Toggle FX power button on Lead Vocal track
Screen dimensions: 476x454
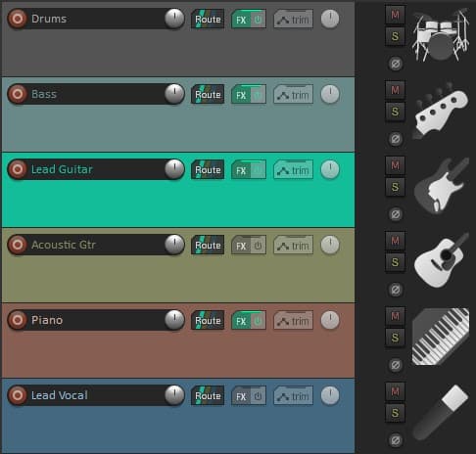[x=258, y=396]
